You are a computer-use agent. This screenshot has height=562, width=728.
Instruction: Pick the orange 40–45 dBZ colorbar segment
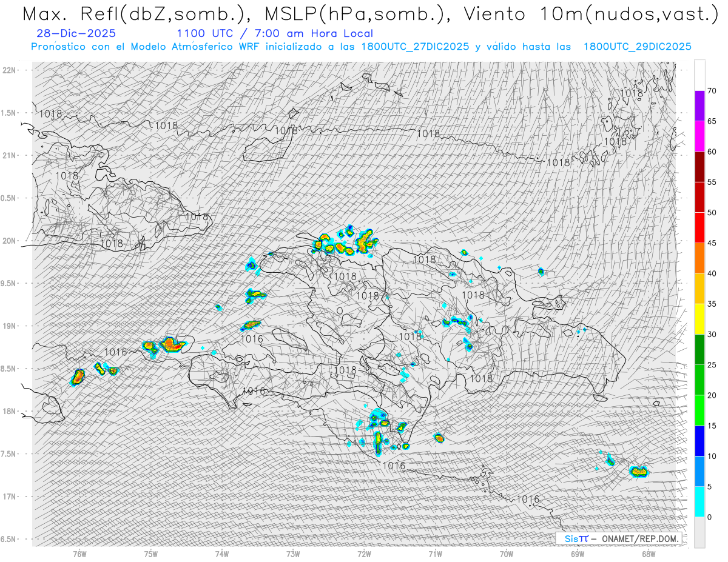[699, 258]
